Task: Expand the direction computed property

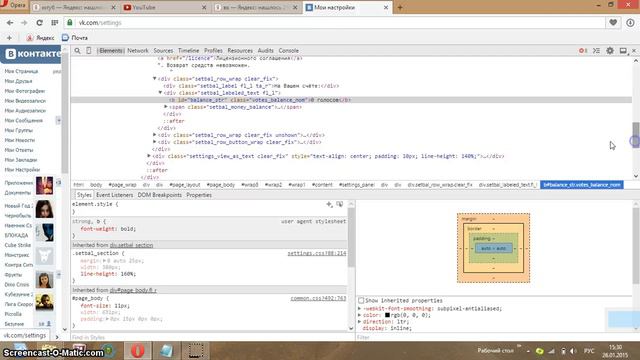Action: tap(360, 322)
